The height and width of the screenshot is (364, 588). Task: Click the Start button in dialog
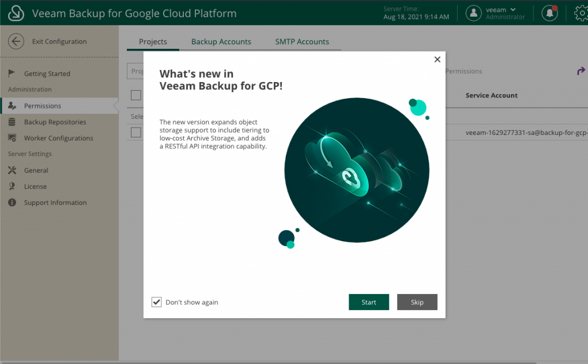tap(369, 302)
